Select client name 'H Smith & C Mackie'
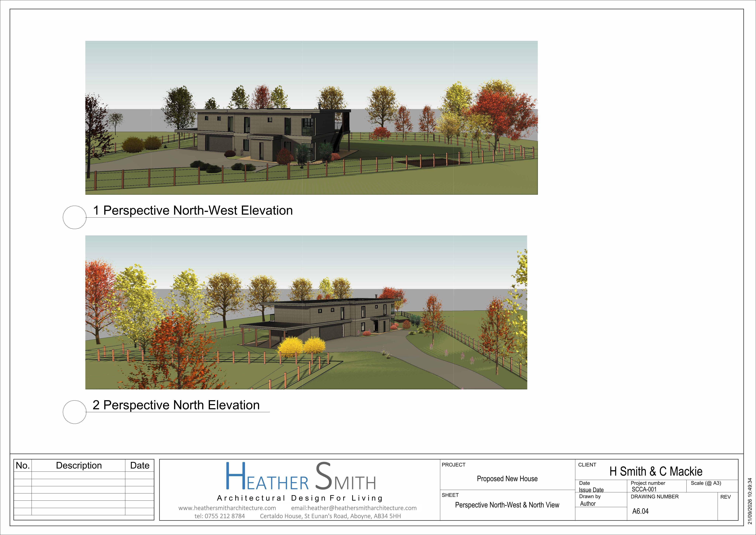Screen dimensions: 756x535 [x=656, y=471]
